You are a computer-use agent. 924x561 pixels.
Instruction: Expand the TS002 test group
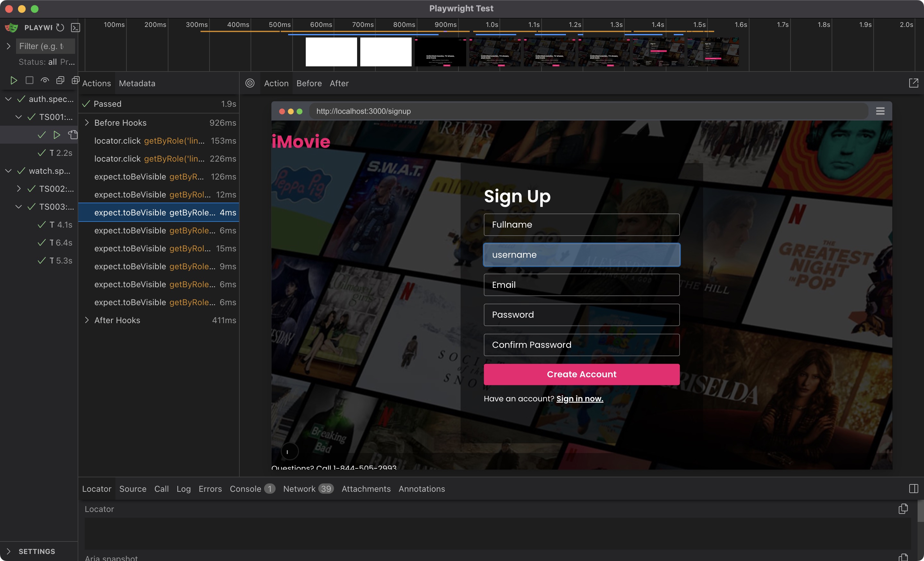[18, 189]
